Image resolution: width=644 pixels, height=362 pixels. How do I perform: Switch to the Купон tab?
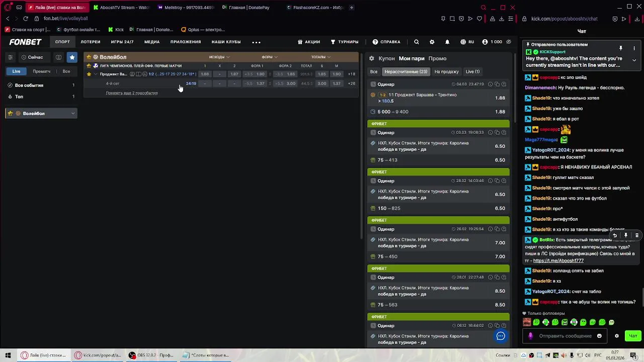[x=387, y=58]
